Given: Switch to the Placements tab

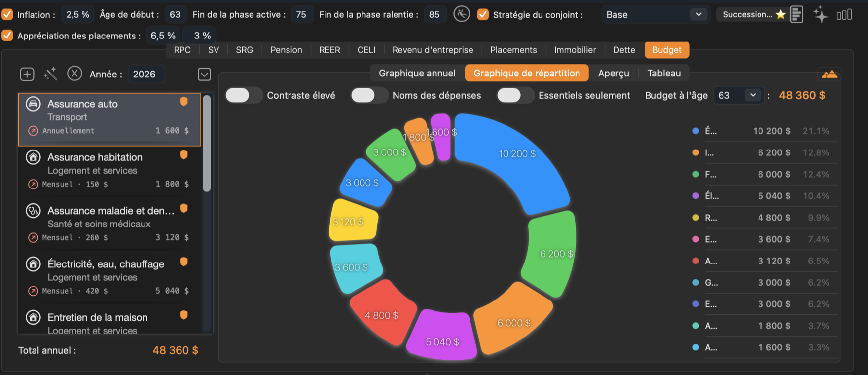Looking at the screenshot, I should click(513, 50).
